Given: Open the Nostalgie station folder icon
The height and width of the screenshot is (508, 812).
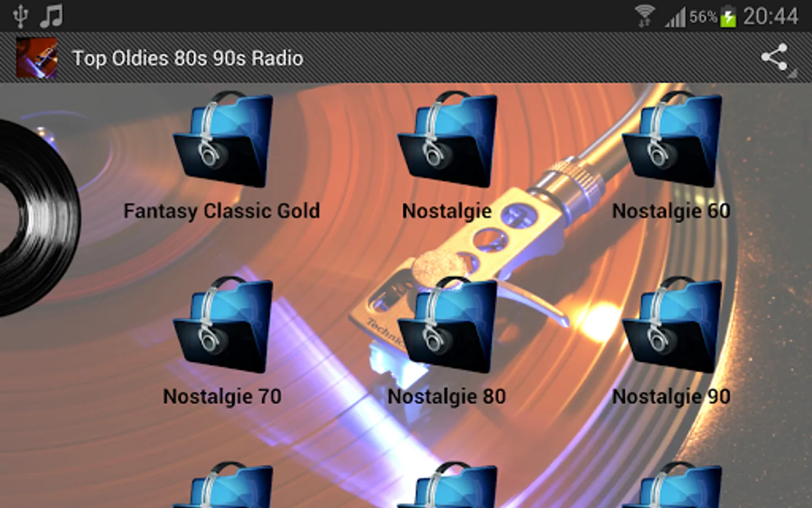Looking at the screenshot, I should click(447, 139).
